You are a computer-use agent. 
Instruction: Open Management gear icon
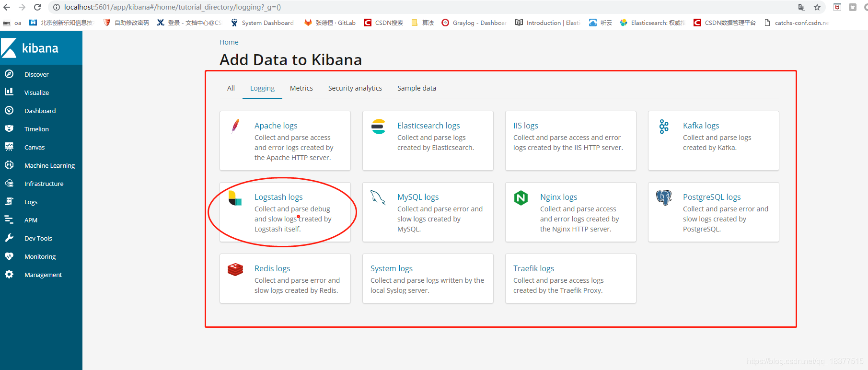point(9,274)
